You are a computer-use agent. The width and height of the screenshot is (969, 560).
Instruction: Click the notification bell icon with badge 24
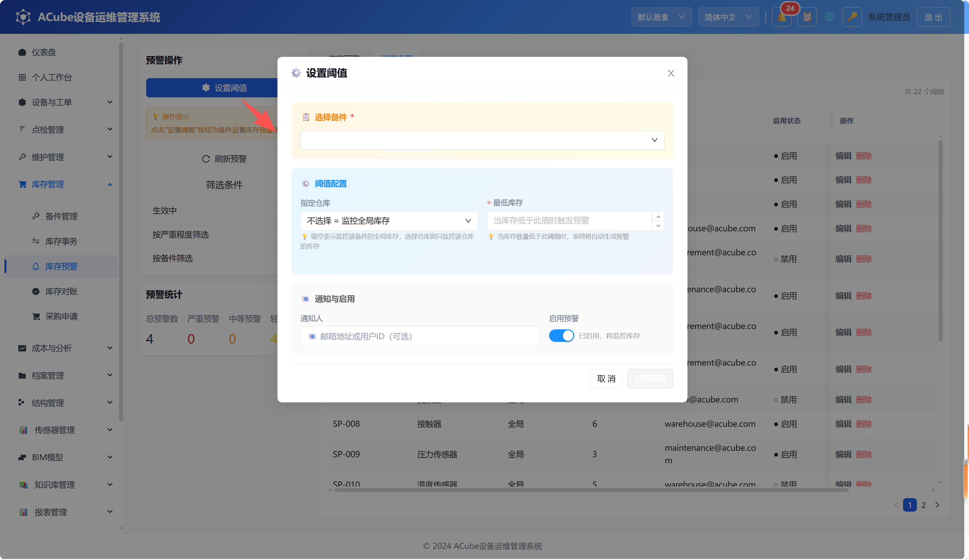[781, 17]
